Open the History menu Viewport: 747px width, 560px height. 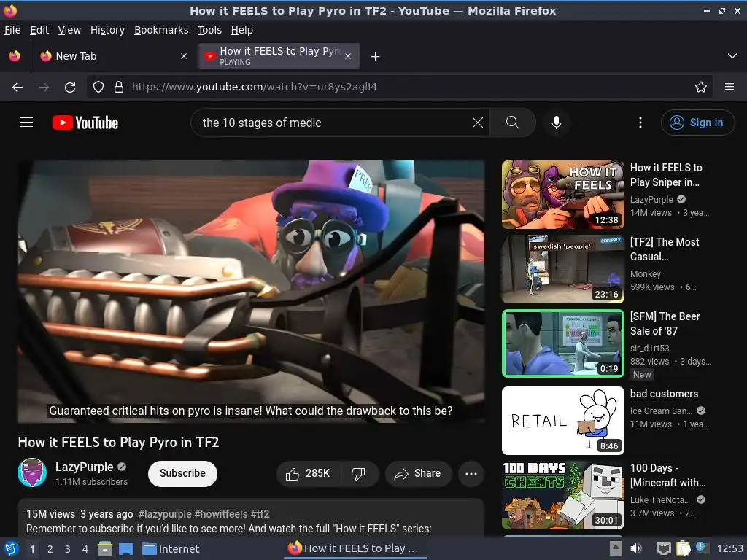click(x=107, y=30)
